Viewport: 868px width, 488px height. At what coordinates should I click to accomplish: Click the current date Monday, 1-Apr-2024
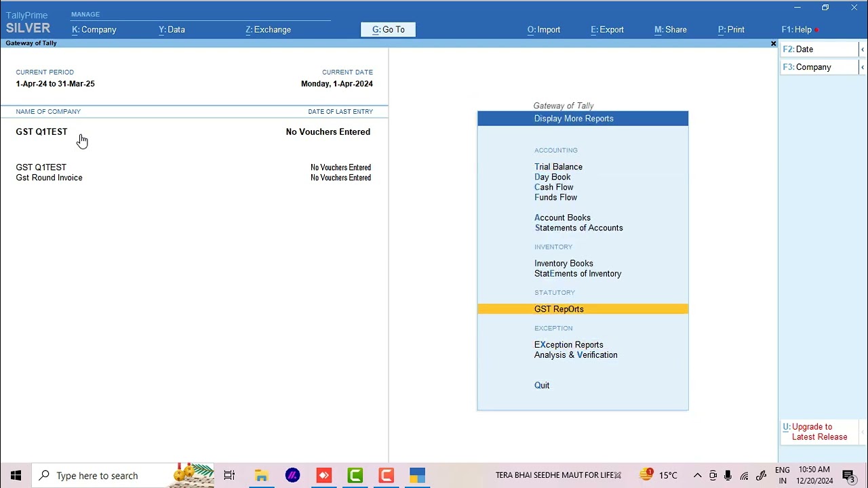336,84
